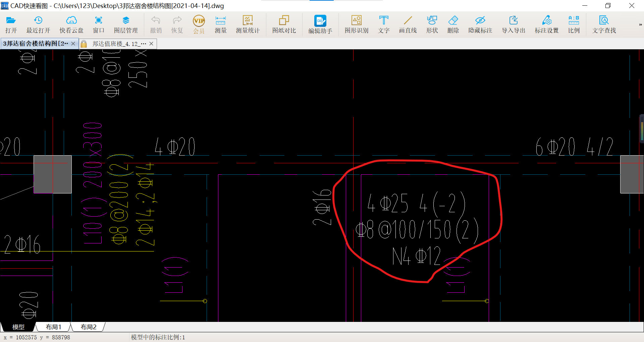Select the 画直线 draw line tool

tap(408, 24)
